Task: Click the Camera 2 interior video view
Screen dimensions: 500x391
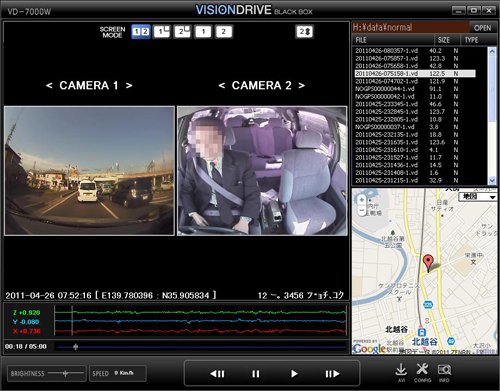Action: 262,171
